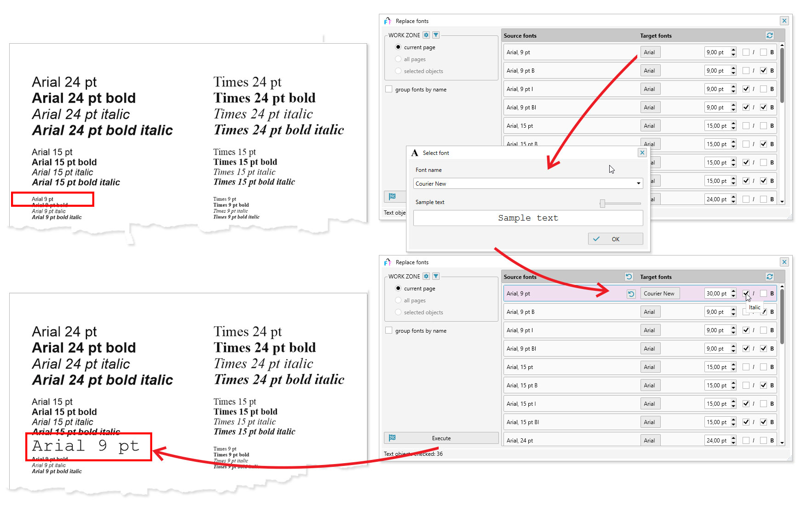This screenshot has width=812, height=516.
Task: Open Arial target button on Arial, 15 pt I row
Action: (650, 403)
